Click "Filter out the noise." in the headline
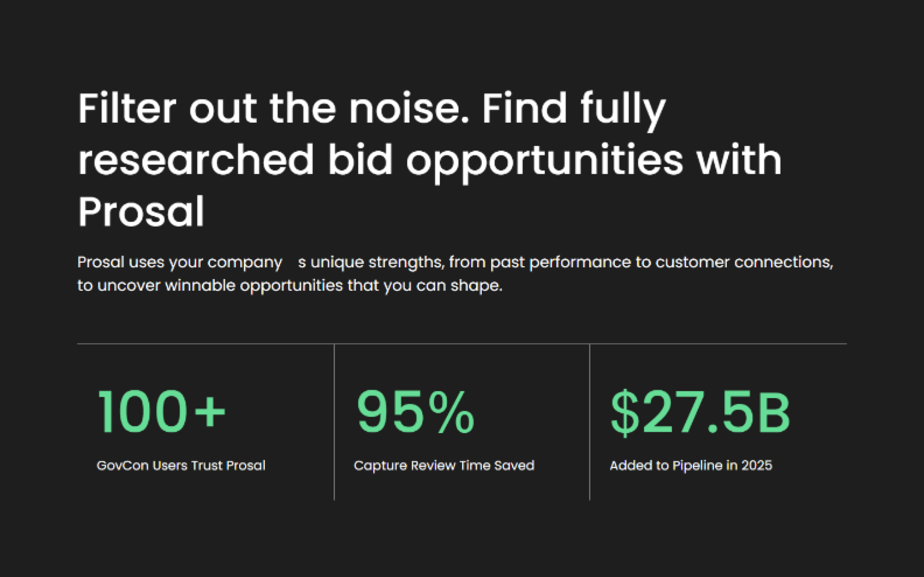 pos(273,109)
